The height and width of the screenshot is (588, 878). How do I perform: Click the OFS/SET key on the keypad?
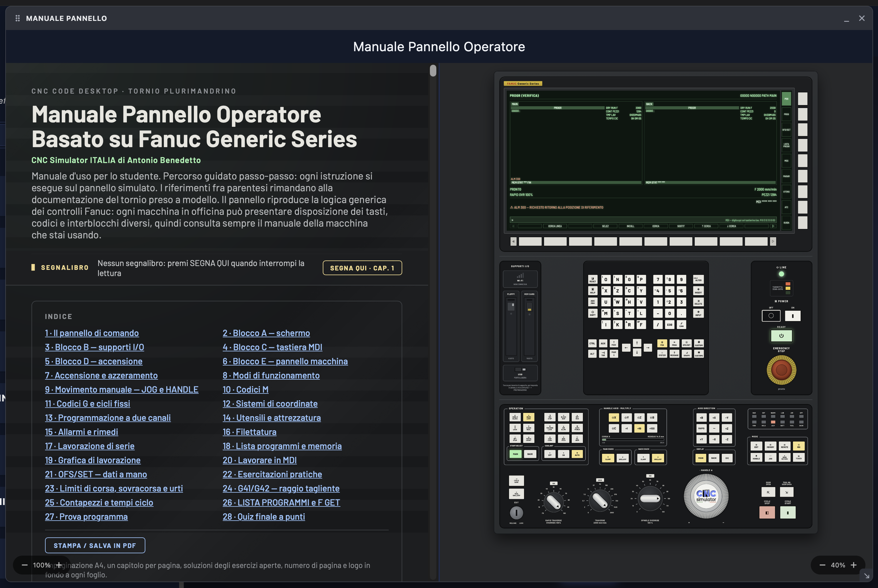point(686,343)
